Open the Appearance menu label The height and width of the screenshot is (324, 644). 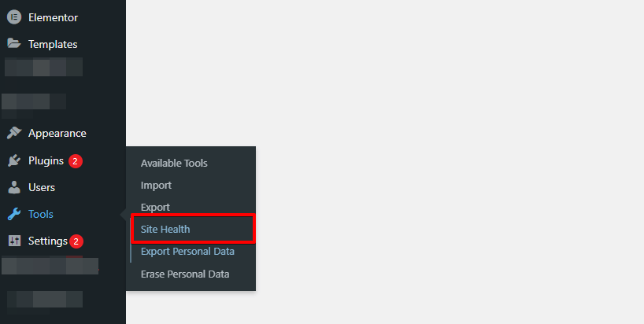[x=57, y=133]
